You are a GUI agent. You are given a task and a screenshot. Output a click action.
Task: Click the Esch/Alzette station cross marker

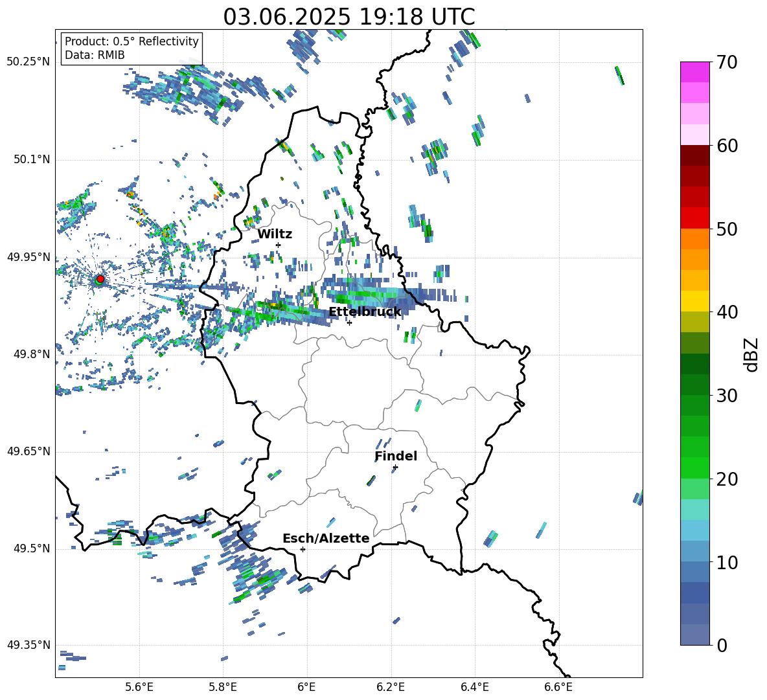[x=303, y=549]
